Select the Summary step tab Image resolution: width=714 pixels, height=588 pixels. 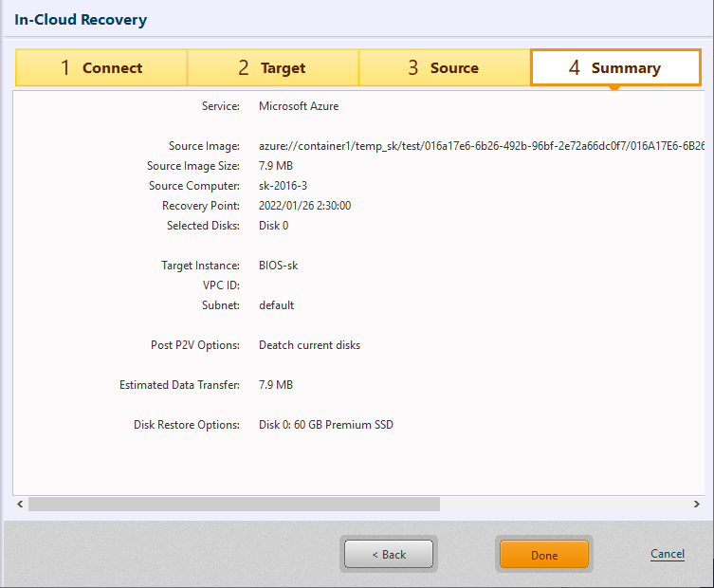tap(615, 68)
